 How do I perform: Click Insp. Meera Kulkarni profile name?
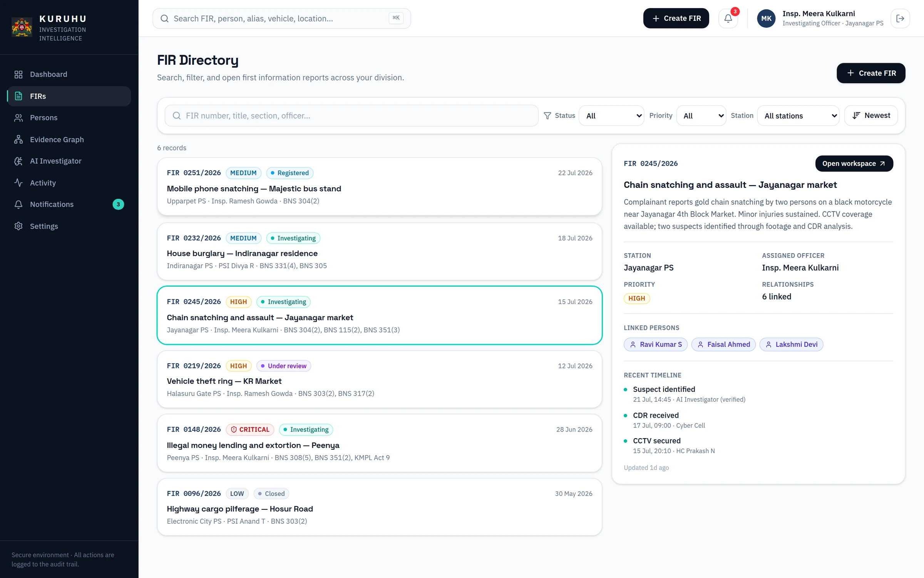819,13
